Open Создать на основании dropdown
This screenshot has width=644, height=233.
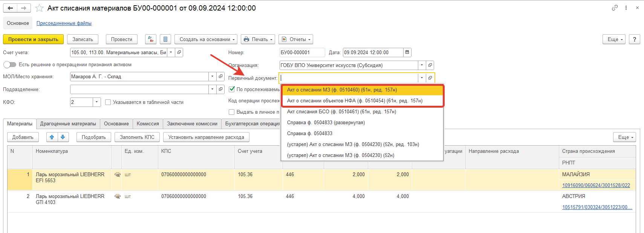pos(206,39)
